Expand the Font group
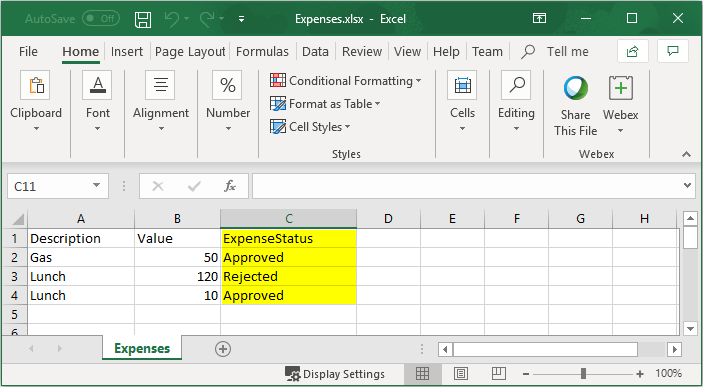The width and height of the screenshot is (703, 387). click(97, 101)
